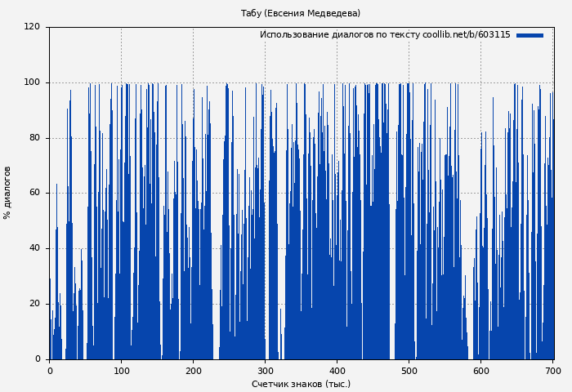Click the 100 tick label on x-axis
Screen dimensions: 572x392
click(121, 371)
